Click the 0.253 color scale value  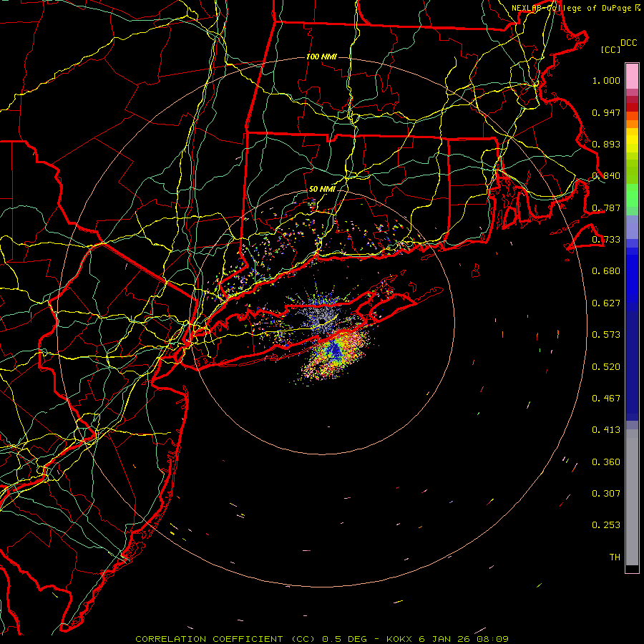coord(606,525)
